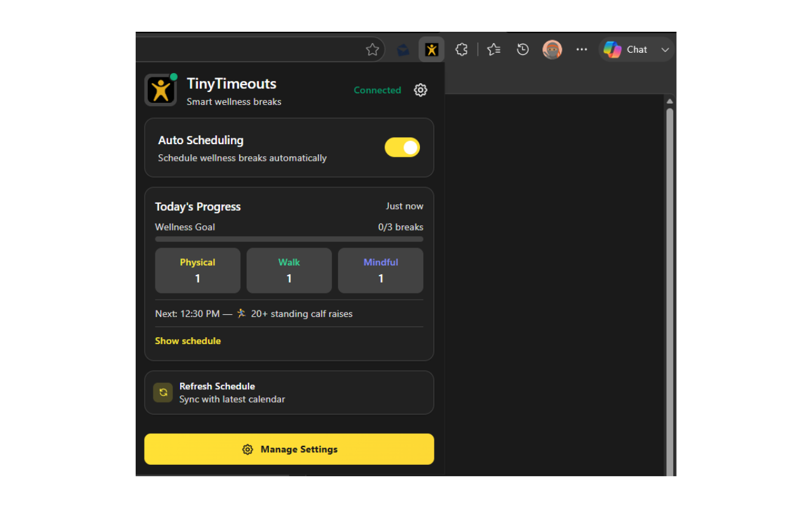The height and width of the screenshot is (508, 812).
Task: Turn off the Auto Scheduling switch
Action: [x=402, y=147]
